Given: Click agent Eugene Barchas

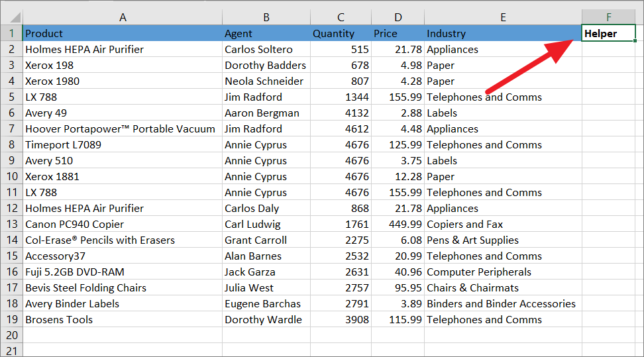Looking at the screenshot, I should point(266,303).
